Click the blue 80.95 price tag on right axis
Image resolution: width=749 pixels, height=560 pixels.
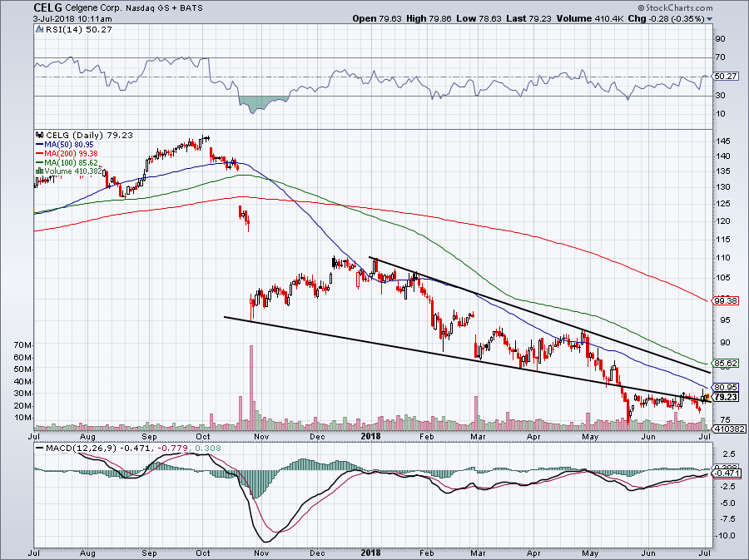tap(726, 387)
